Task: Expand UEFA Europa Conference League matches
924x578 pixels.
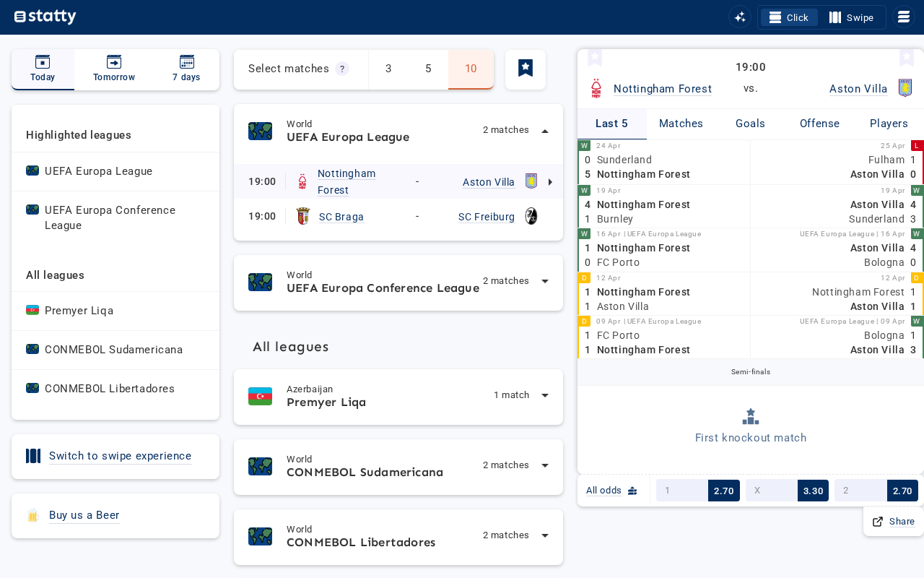Action: pos(545,281)
